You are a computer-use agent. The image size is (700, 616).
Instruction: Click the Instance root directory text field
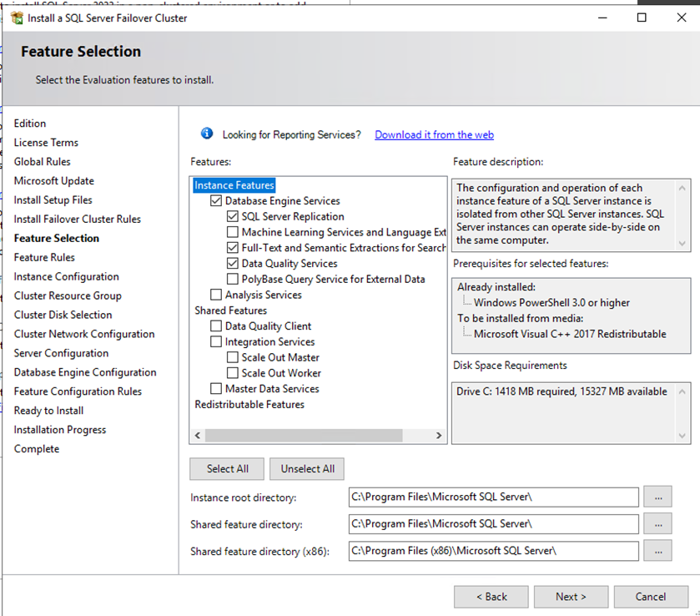pyautogui.click(x=493, y=497)
